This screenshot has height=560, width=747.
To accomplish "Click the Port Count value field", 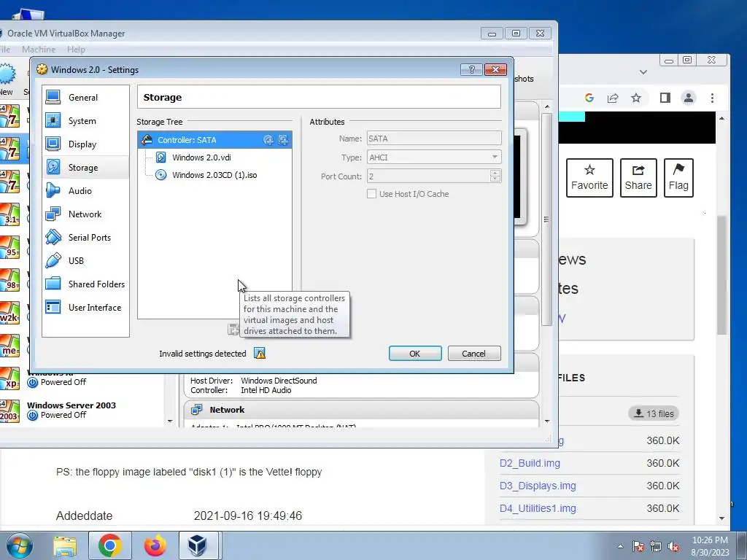I will tap(428, 176).
